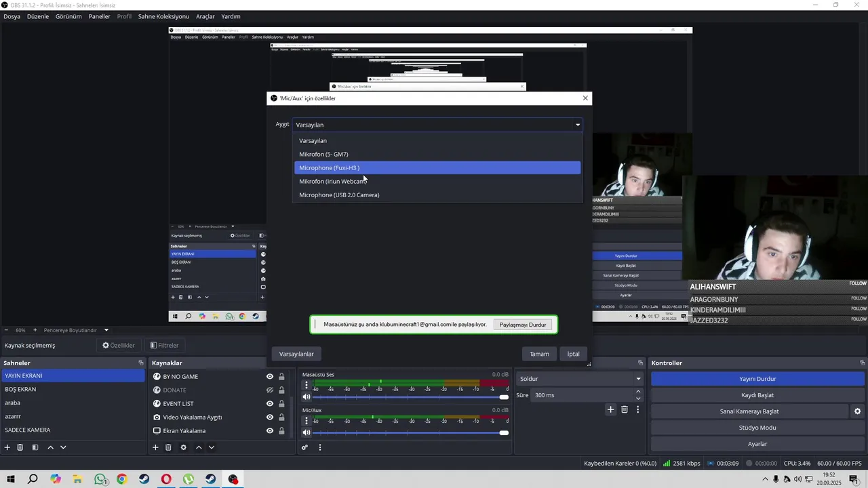The width and height of the screenshot is (868, 488).
Task: Open the Dosya menu
Action: [12, 16]
